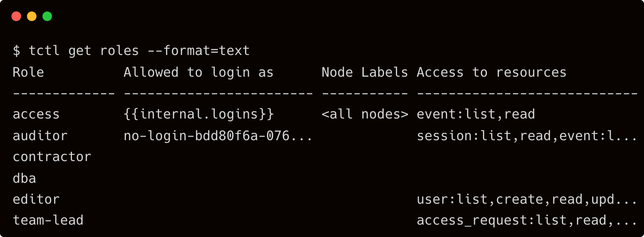Click the red close window button
The height and width of the screenshot is (237, 644).
point(16,16)
